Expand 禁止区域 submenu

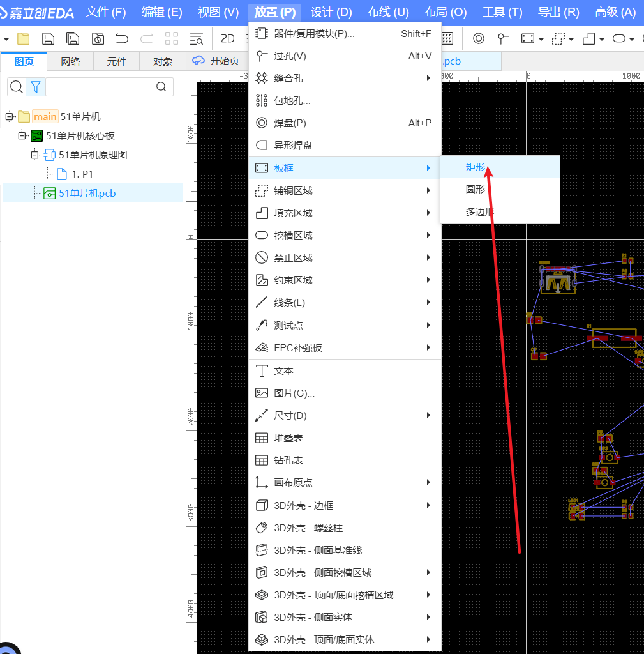pos(345,258)
